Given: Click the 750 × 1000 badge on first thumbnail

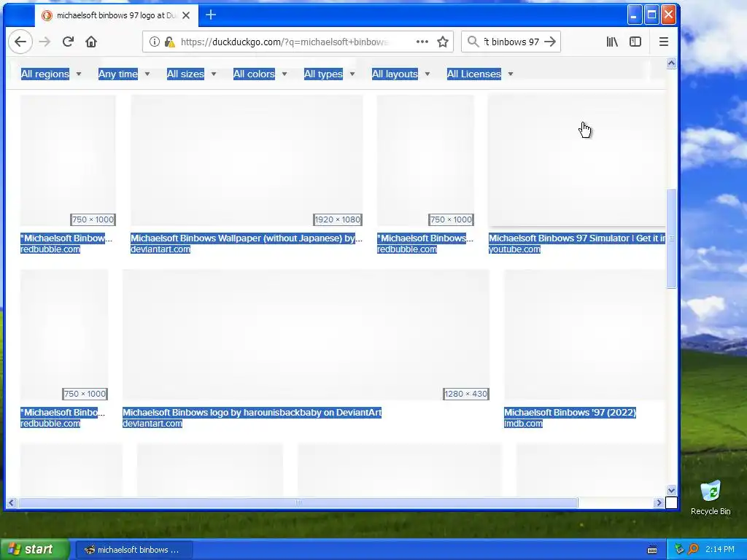Looking at the screenshot, I should pyautogui.click(x=93, y=219).
